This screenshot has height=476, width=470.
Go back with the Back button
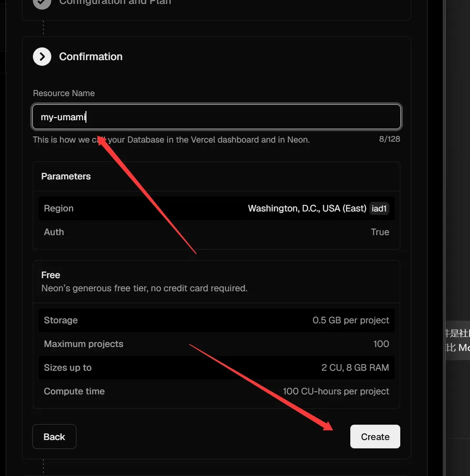[x=54, y=437]
